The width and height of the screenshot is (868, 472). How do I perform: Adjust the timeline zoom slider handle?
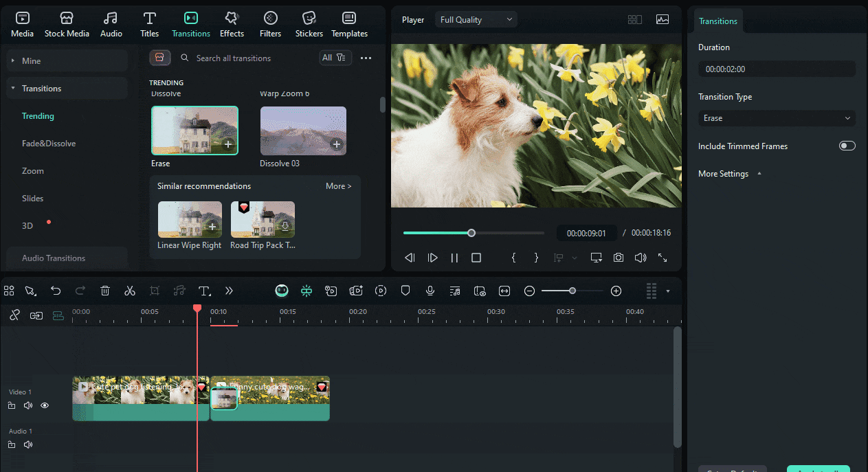pos(572,291)
